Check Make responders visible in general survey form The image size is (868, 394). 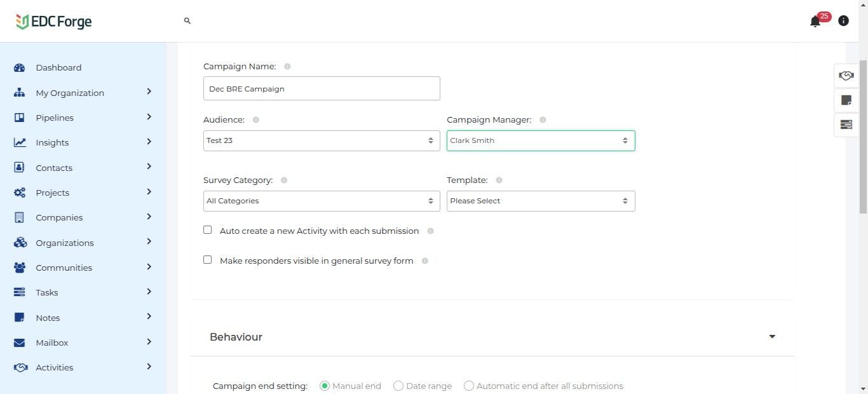[208, 260]
